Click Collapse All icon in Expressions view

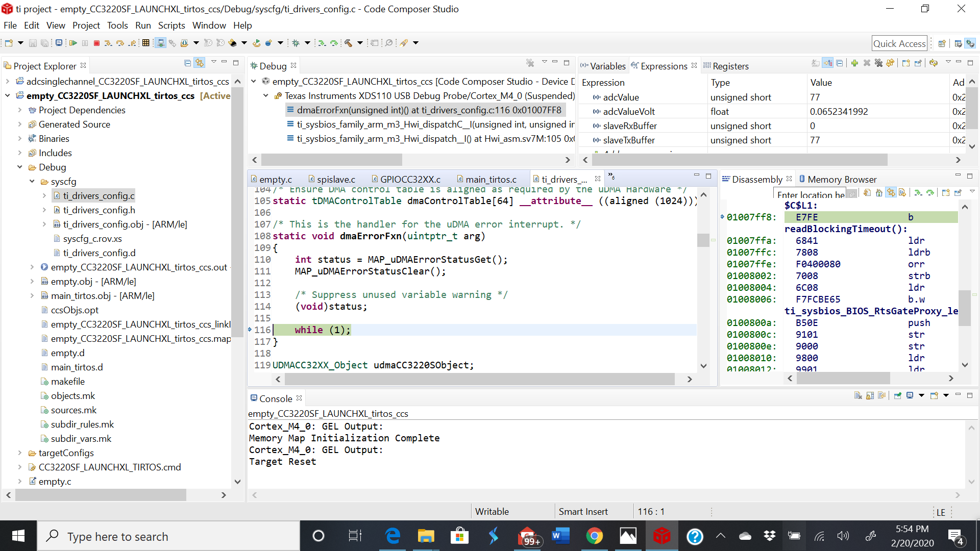[x=840, y=63]
